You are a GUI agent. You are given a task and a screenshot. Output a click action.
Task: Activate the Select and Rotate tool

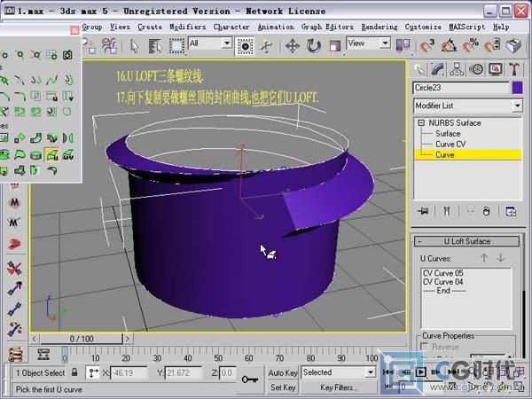314,46
